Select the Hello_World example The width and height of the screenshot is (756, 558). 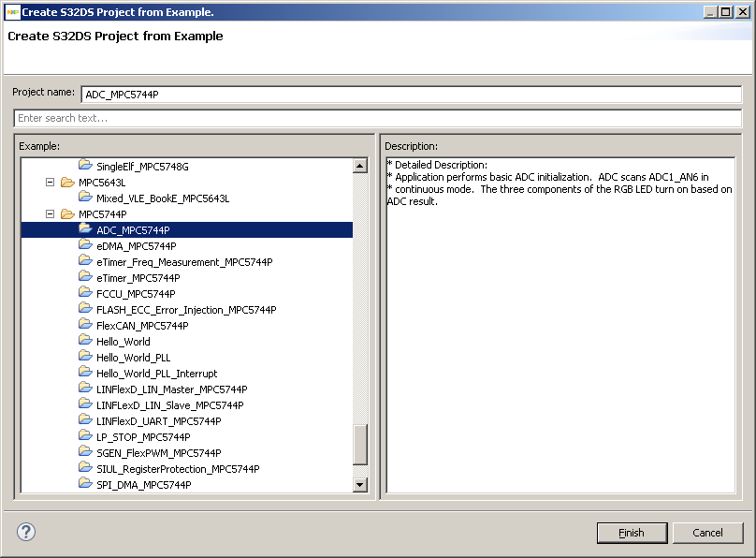point(123,342)
